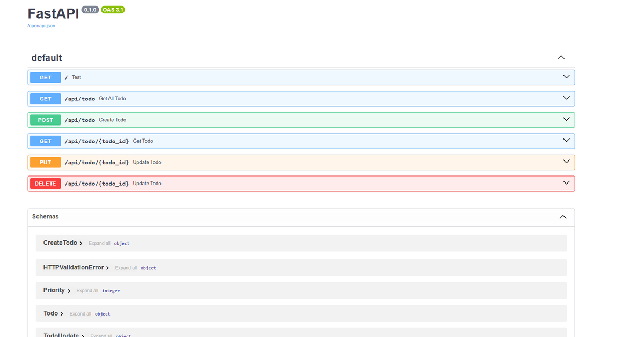This screenshot has width=644, height=337.
Task: Click the object type label of CreateTodo
Action: point(122,243)
